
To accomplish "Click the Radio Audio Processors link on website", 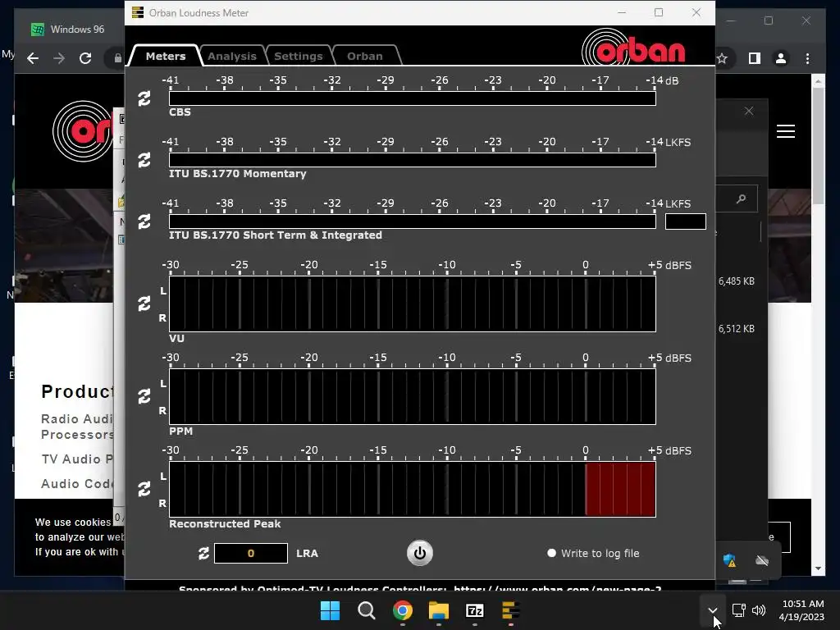I will point(78,427).
